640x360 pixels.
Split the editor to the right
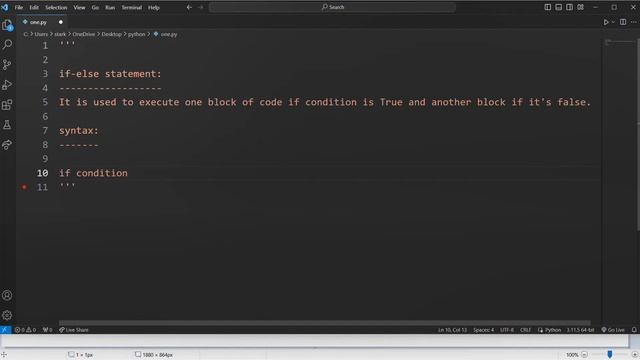pyautogui.click(x=623, y=22)
